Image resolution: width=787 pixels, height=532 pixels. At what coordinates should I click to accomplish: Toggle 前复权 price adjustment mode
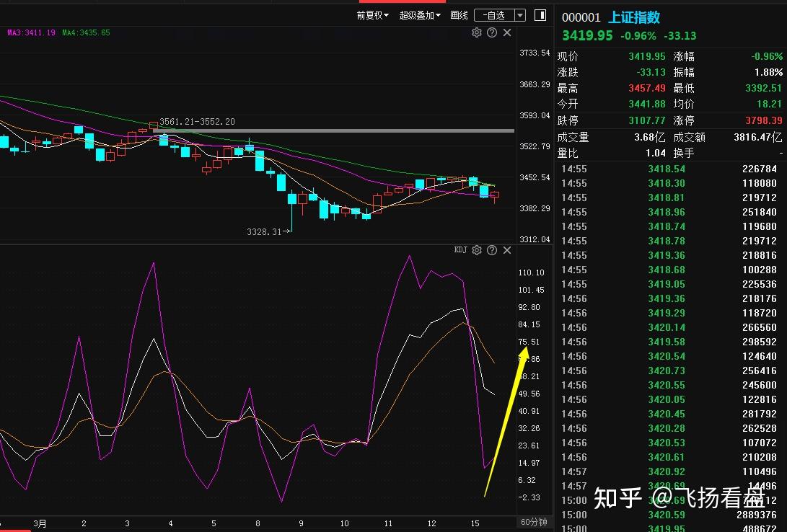(x=369, y=15)
